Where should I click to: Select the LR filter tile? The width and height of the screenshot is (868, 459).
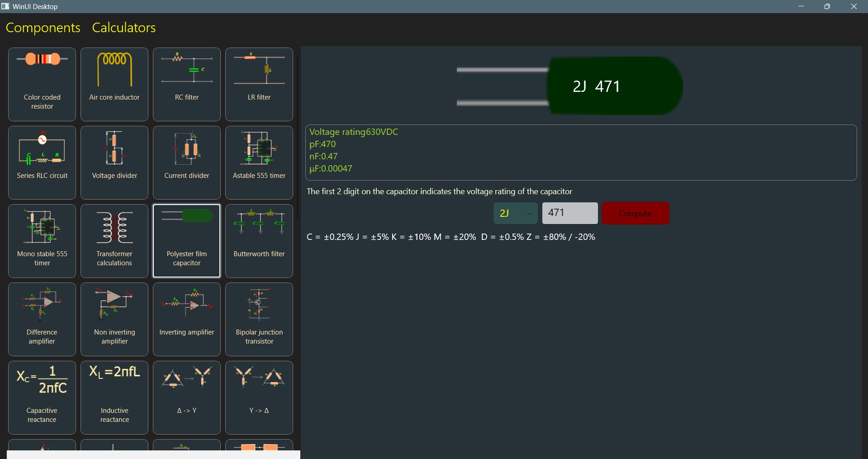[259, 84]
